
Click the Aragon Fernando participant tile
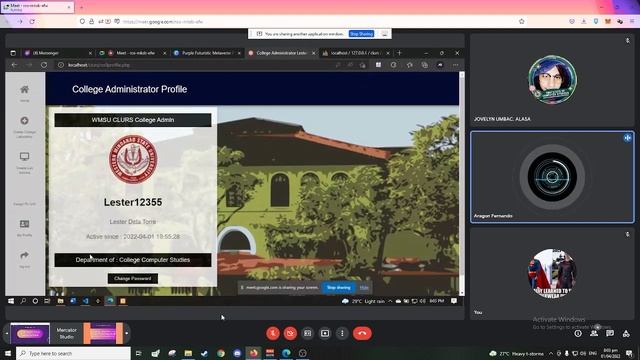pos(552,177)
